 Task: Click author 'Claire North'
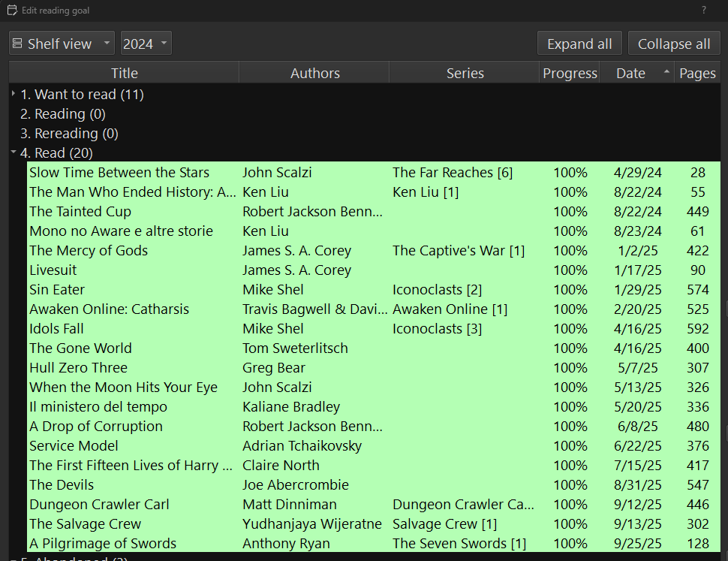(x=281, y=465)
